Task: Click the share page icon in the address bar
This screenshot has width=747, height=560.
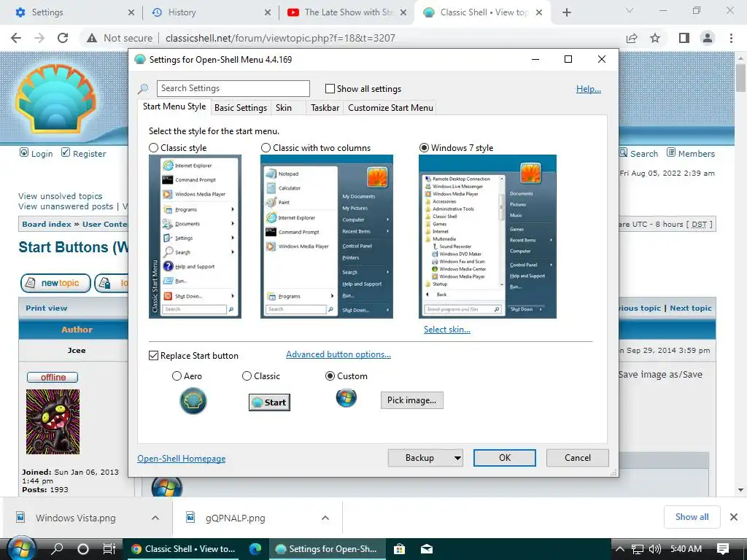Action: tap(632, 38)
